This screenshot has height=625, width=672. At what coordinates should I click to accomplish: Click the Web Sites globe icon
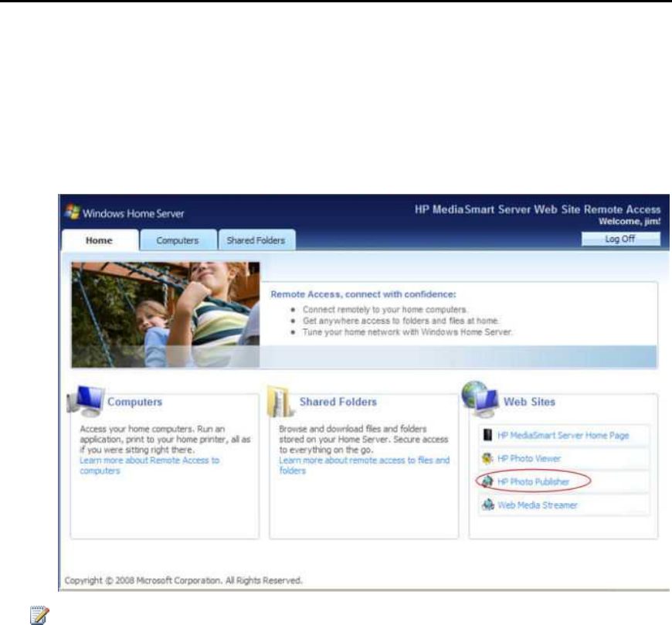(480, 399)
